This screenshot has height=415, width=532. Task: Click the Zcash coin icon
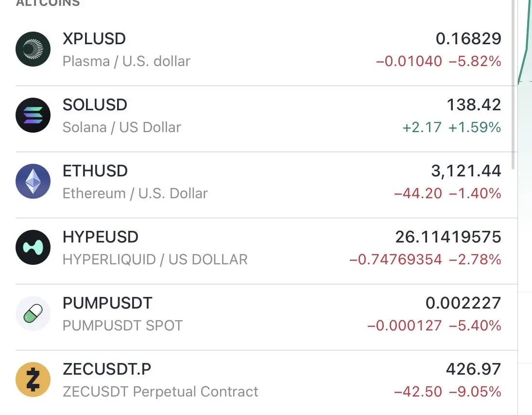pyautogui.click(x=33, y=380)
